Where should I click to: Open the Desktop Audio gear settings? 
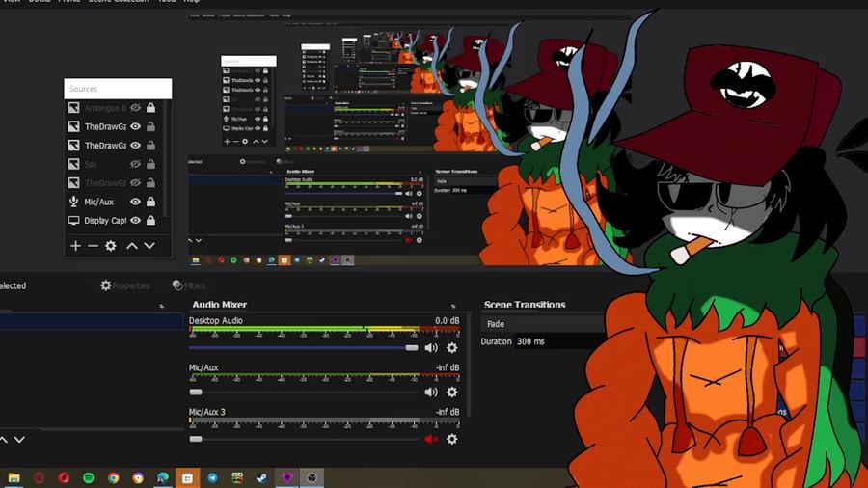pyautogui.click(x=452, y=347)
